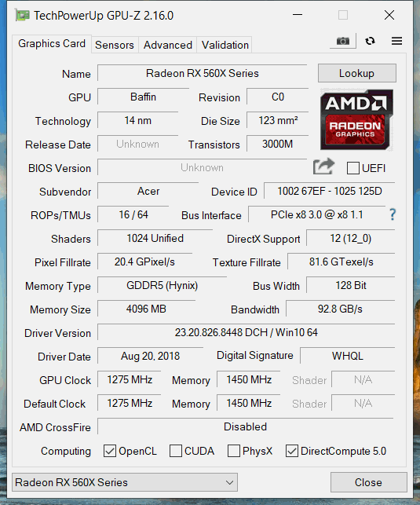
Task: Minimize the GPU-Z window
Action: pyautogui.click(x=298, y=15)
